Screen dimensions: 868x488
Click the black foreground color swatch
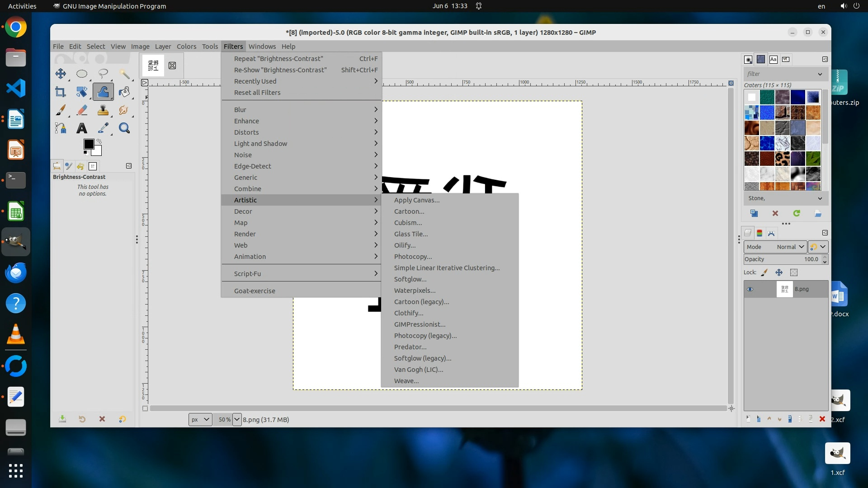coord(89,144)
